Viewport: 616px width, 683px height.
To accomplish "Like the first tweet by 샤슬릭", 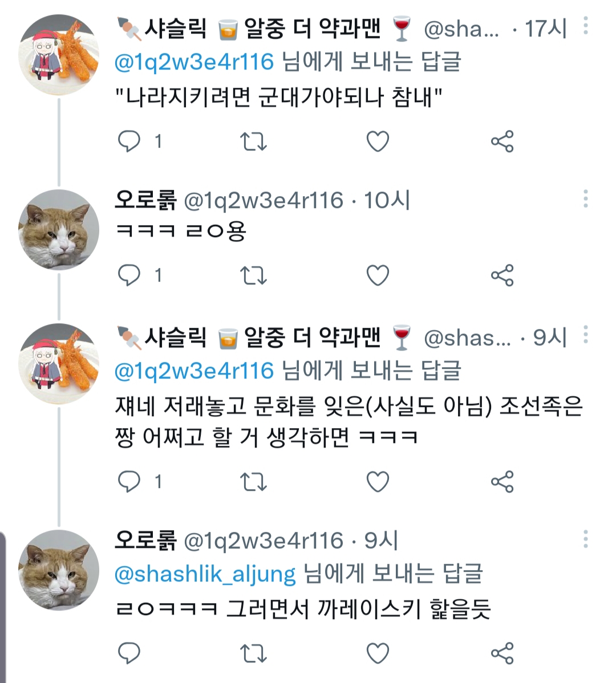I will [377, 141].
